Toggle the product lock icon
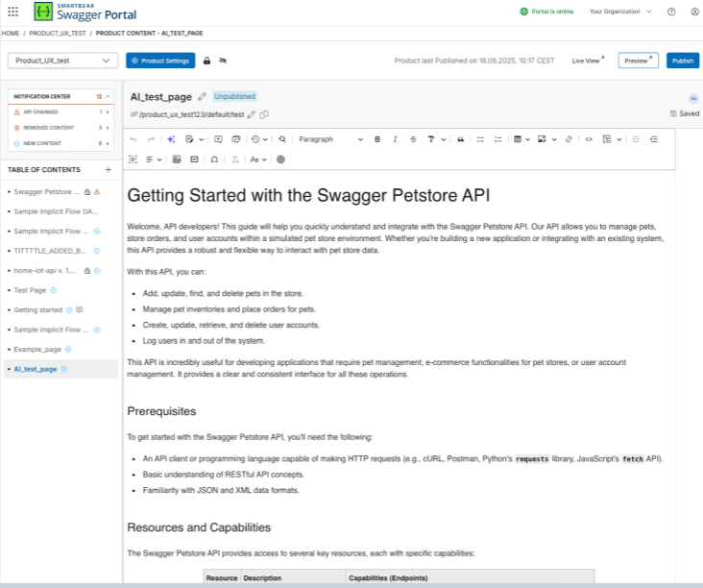Screen dimensions: 703x588 [206, 61]
